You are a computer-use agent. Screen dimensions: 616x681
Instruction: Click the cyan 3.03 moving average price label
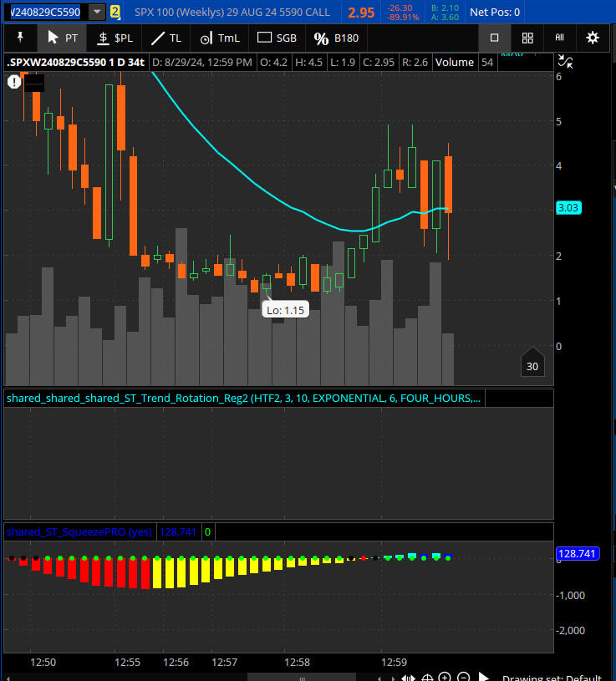[x=568, y=207]
